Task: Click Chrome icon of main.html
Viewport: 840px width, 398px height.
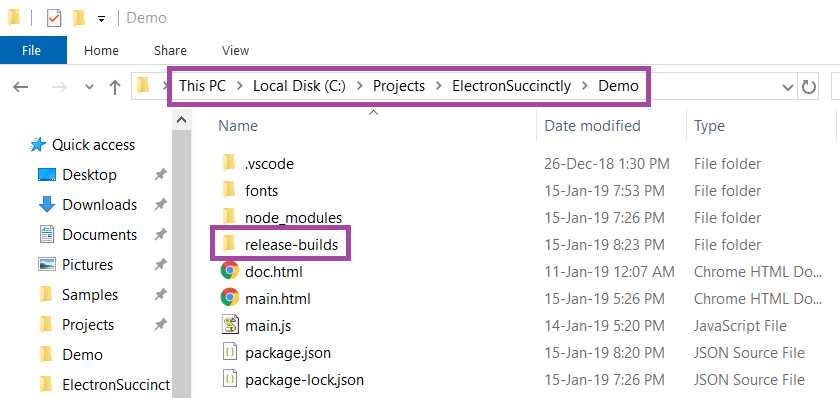Action: (229, 297)
